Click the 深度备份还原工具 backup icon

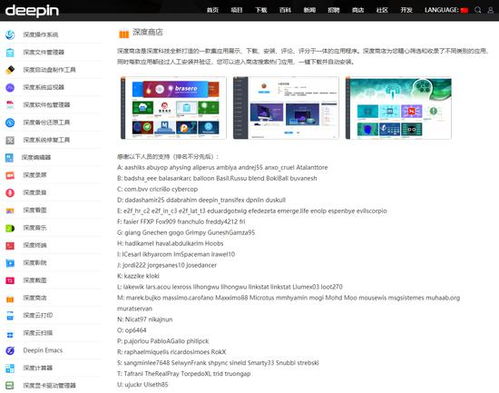click(10, 122)
